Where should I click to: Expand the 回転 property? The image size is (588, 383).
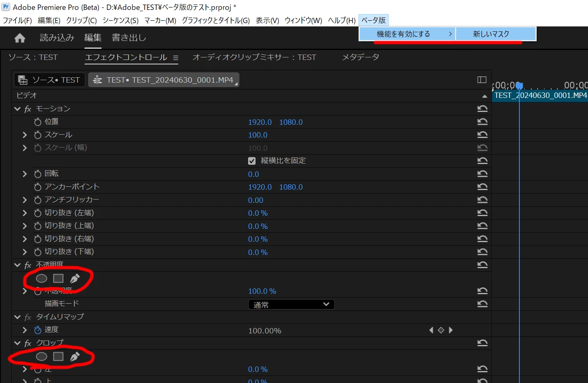pyautogui.click(x=25, y=174)
